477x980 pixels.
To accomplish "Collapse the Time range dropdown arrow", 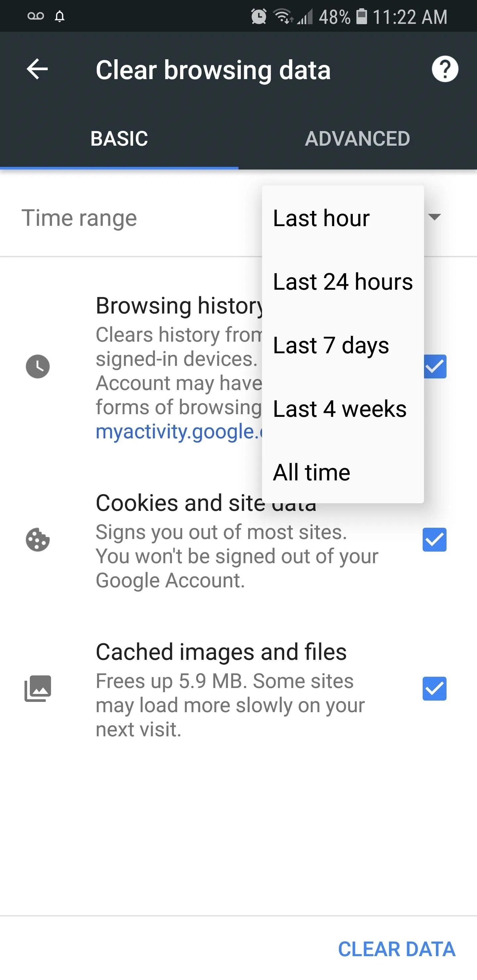I will (434, 217).
